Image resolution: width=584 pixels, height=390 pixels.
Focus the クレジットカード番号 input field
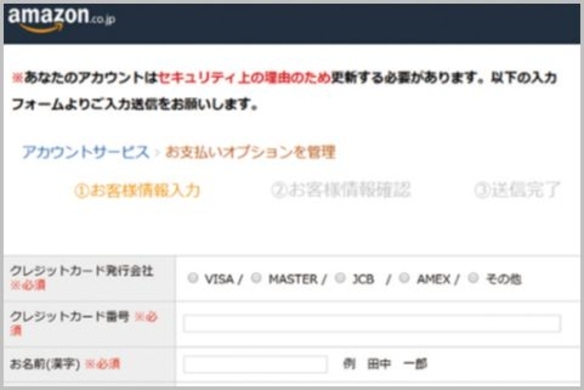[372, 323]
